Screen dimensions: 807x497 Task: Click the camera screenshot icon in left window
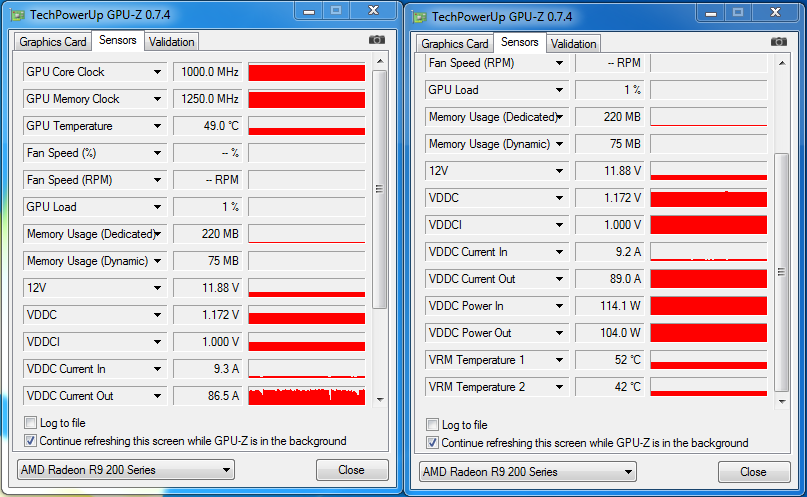pos(376,40)
